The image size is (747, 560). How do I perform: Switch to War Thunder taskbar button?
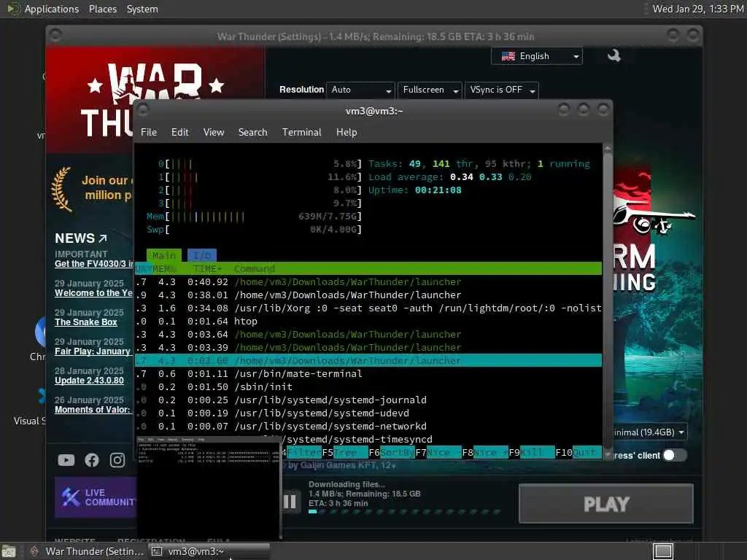(x=86, y=551)
